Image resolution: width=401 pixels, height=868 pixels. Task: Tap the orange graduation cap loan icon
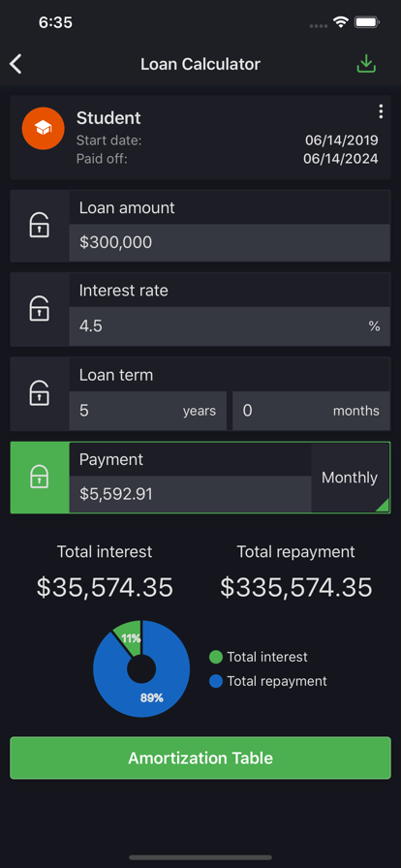click(43, 129)
